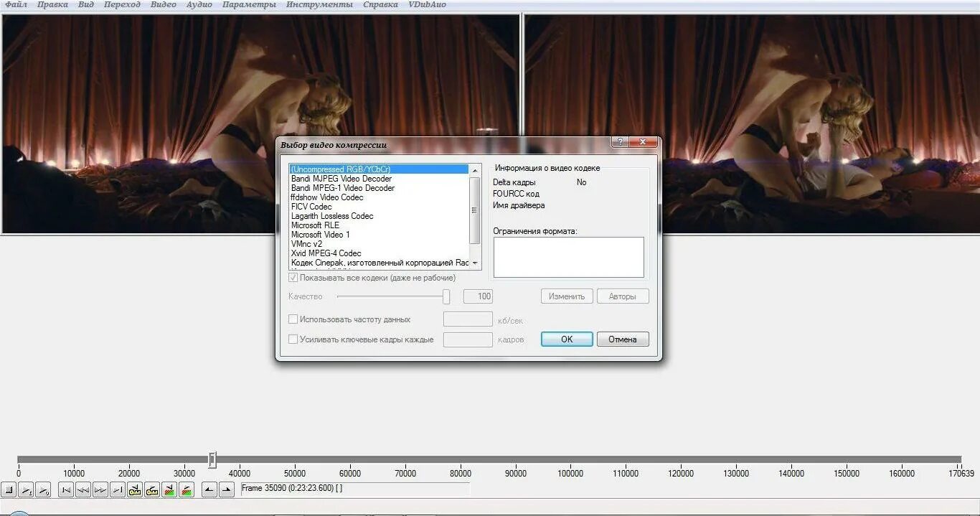Select (Uncompressed RGB/YCbCr) in codec list
The width and height of the screenshot is (980, 516).
pos(379,169)
